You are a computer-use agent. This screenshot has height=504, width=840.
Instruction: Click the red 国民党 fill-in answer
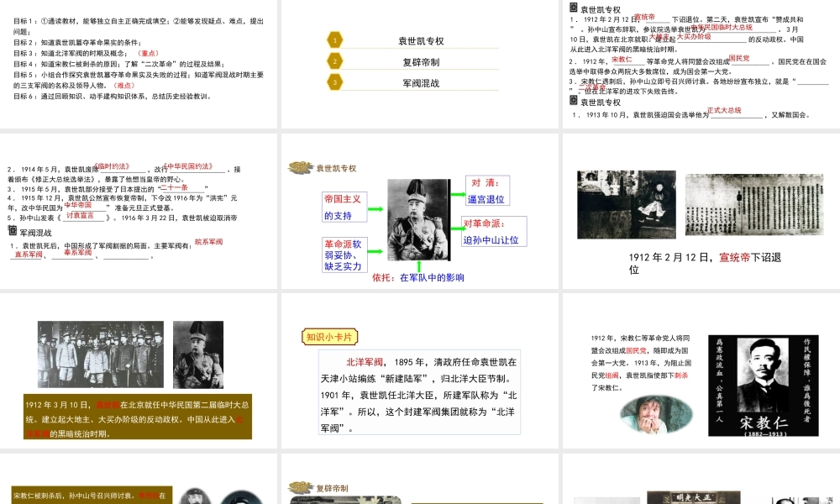(x=739, y=58)
